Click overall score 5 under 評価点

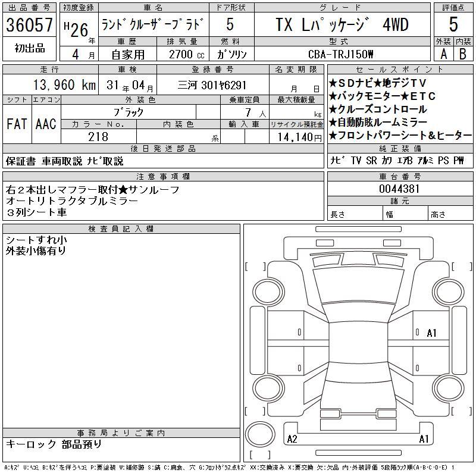(x=453, y=24)
